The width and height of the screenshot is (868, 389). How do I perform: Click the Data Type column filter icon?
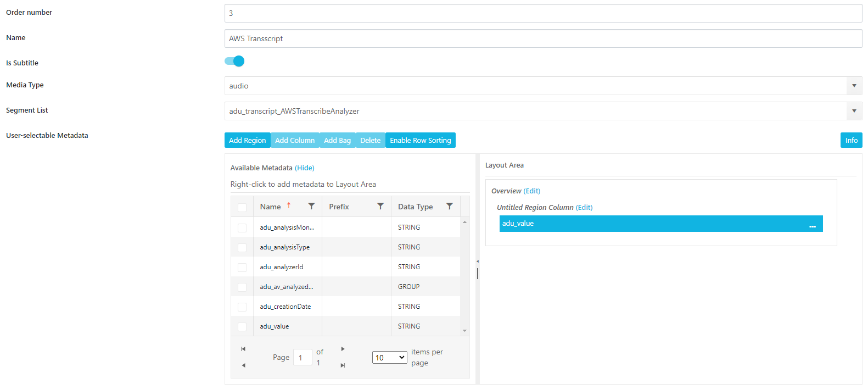click(450, 207)
